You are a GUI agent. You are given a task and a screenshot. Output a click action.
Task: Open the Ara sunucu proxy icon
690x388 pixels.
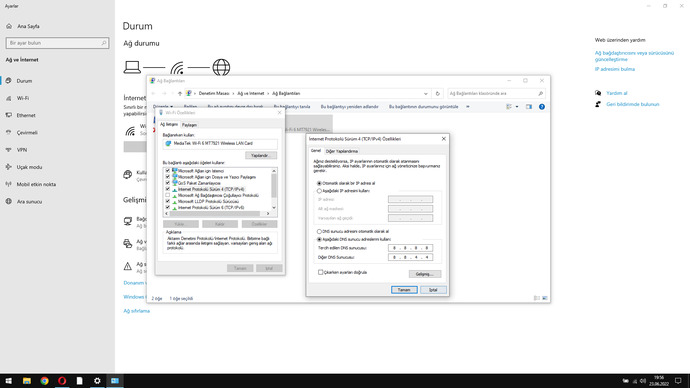[8, 201]
